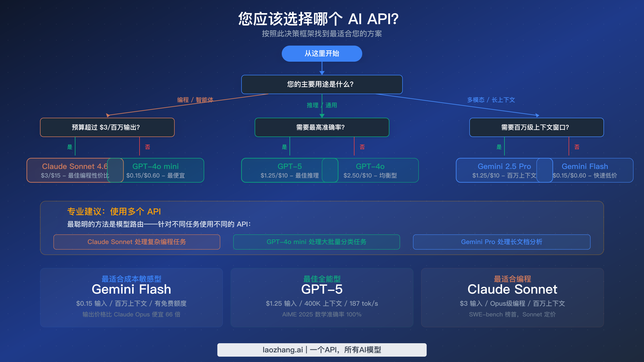The width and height of the screenshot is (644, 362).
Task: Open the 预算超过 $3/百万输出? question node
Action: pos(107,127)
